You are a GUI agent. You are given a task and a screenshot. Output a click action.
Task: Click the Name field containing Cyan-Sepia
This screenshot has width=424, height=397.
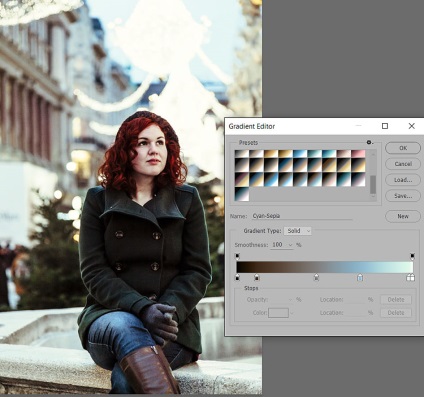(302, 216)
